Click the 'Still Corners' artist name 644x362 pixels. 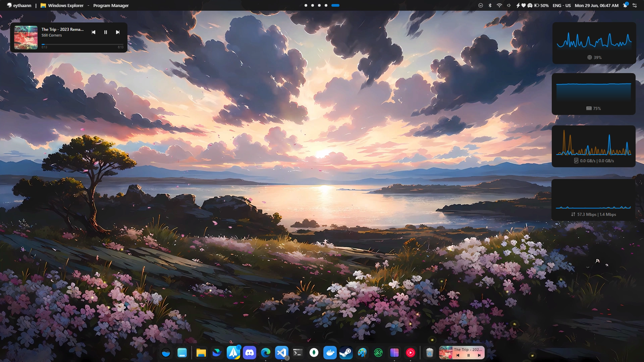(x=52, y=35)
